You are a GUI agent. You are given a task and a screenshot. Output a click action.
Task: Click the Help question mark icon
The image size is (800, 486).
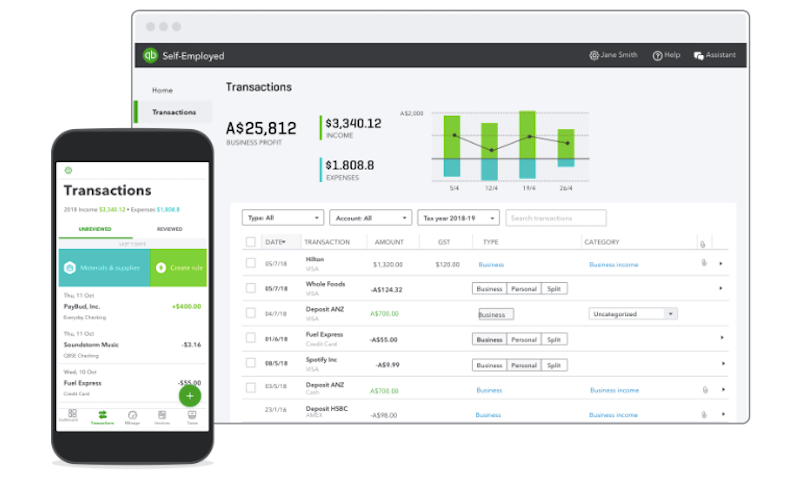click(658, 56)
